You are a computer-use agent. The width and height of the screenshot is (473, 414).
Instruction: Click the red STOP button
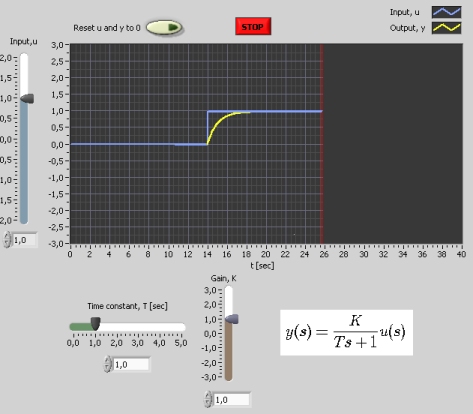[x=253, y=26]
